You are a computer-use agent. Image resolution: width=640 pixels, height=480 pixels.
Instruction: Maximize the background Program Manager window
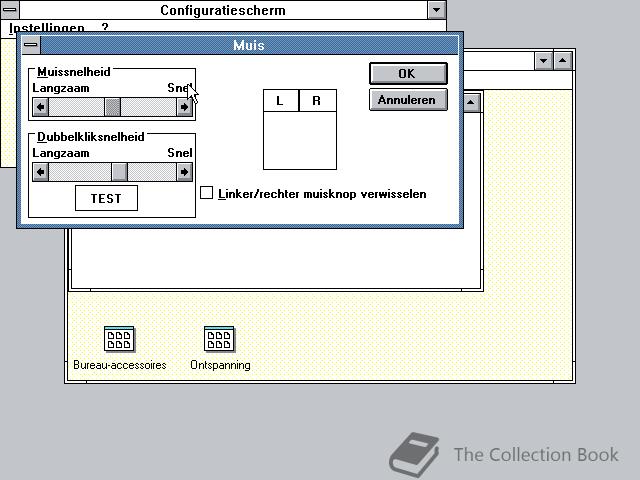[563, 61]
